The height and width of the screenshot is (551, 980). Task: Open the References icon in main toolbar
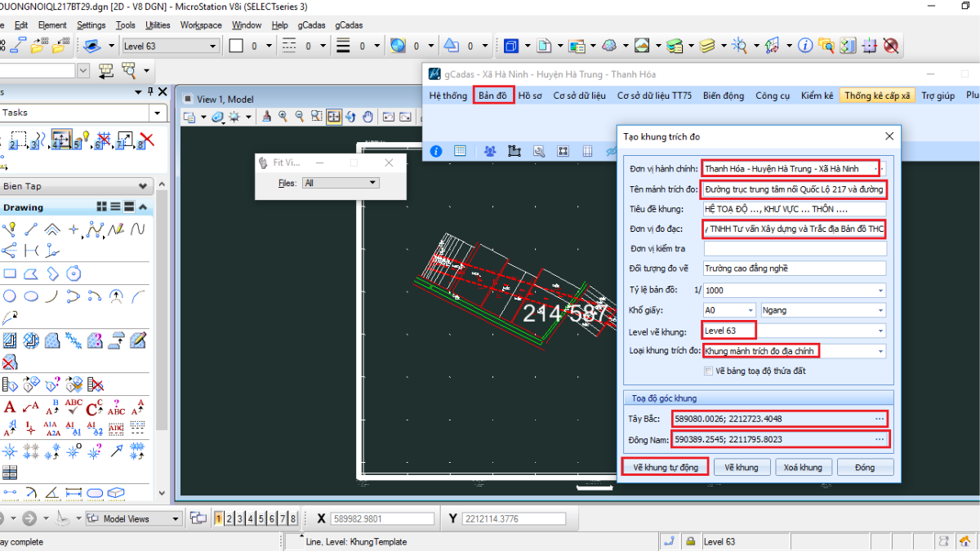tap(544, 46)
